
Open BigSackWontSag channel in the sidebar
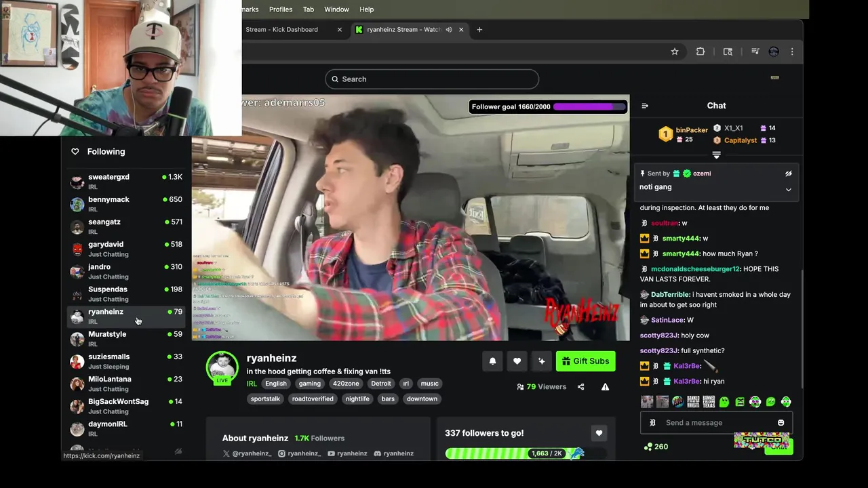tap(126, 406)
